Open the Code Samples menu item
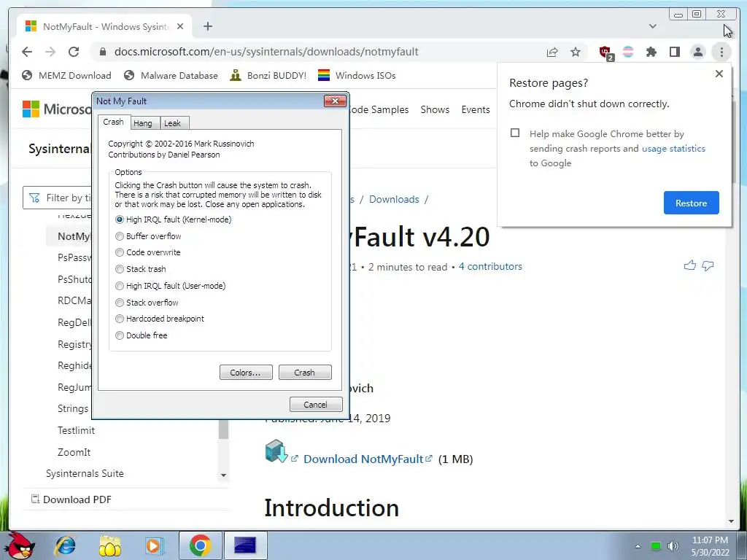This screenshot has width=747, height=560. pyautogui.click(x=379, y=109)
